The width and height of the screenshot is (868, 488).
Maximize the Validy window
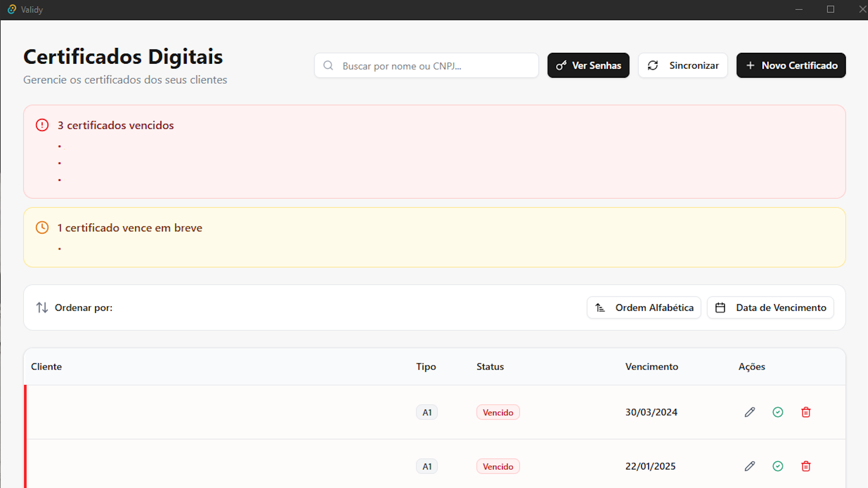coord(830,9)
